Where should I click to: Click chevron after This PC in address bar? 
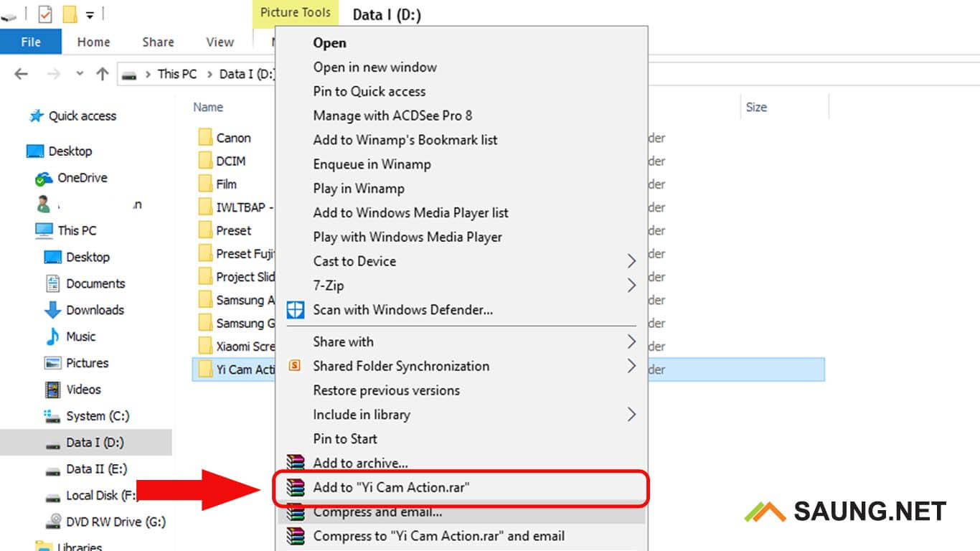209,74
